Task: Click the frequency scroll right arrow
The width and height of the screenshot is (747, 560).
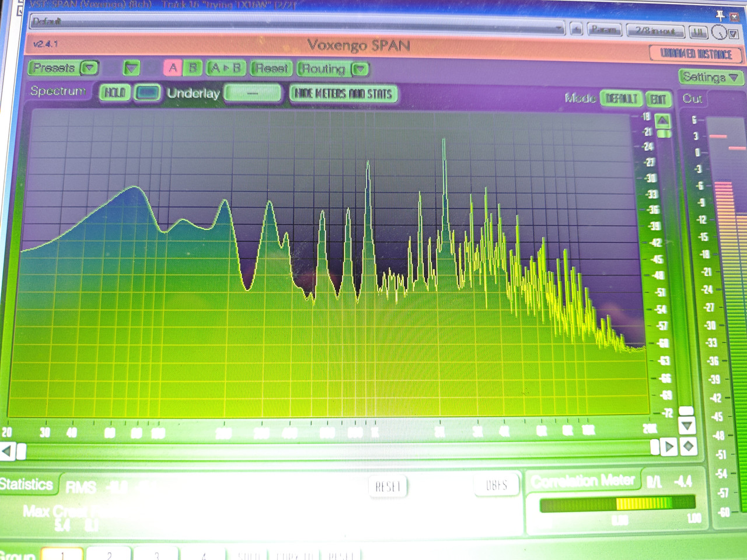Action: coord(669,447)
